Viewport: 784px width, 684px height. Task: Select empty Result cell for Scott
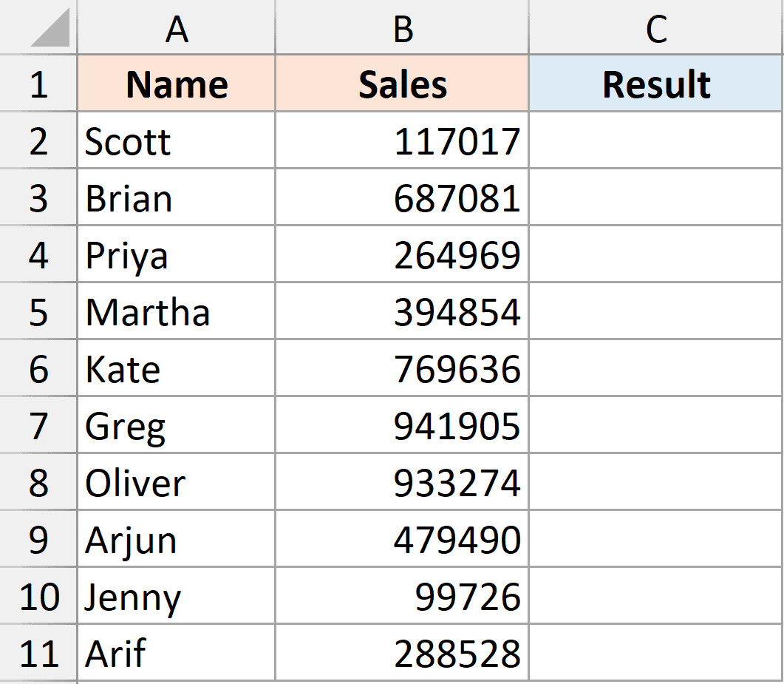coord(656,141)
